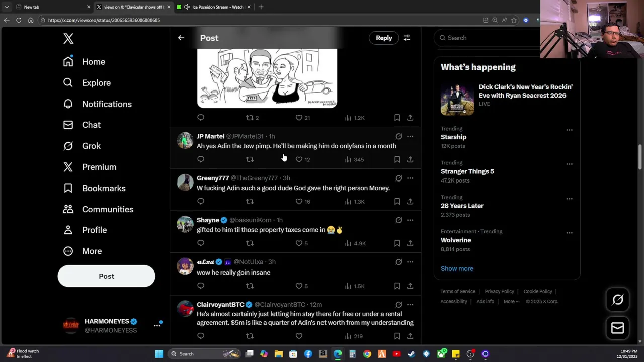644x362 pixels.
Task: Open Privacy Policy link
Action: [x=499, y=292]
